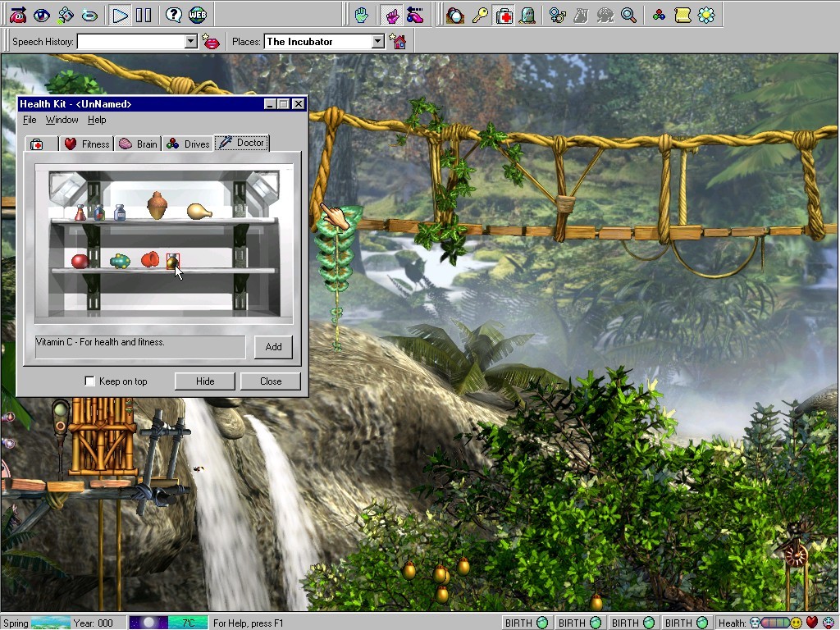The height and width of the screenshot is (630, 840).
Task: Select the blue-grey jar on top shelf
Action: point(120,212)
